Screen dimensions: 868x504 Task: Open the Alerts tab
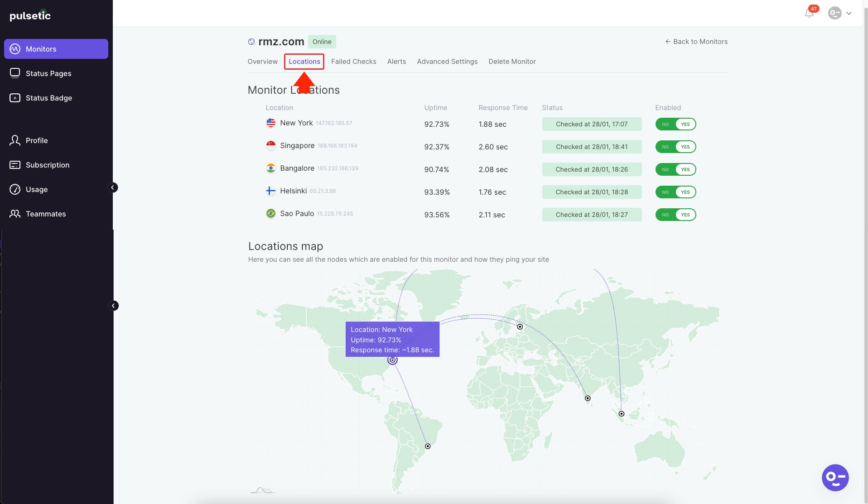pos(396,62)
